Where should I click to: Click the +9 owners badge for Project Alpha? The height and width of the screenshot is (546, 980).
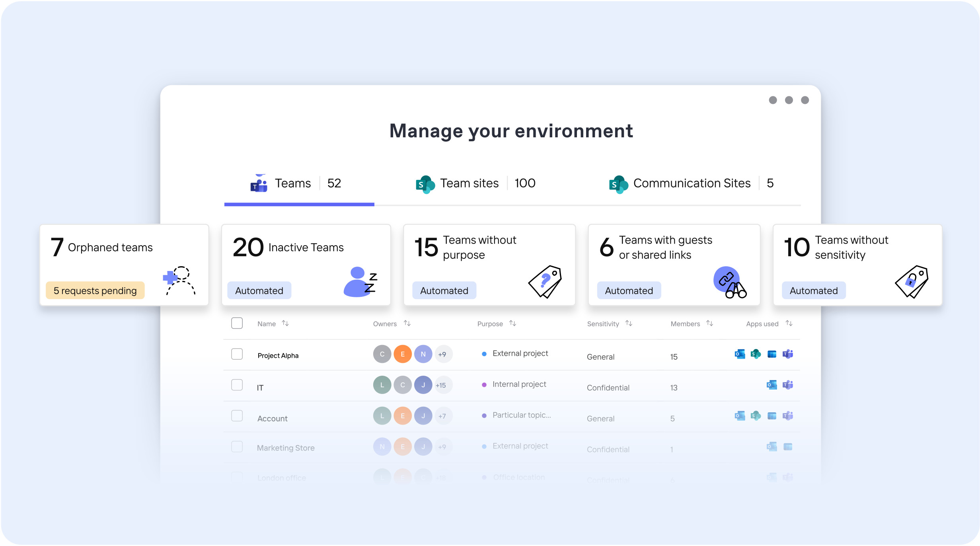point(442,354)
